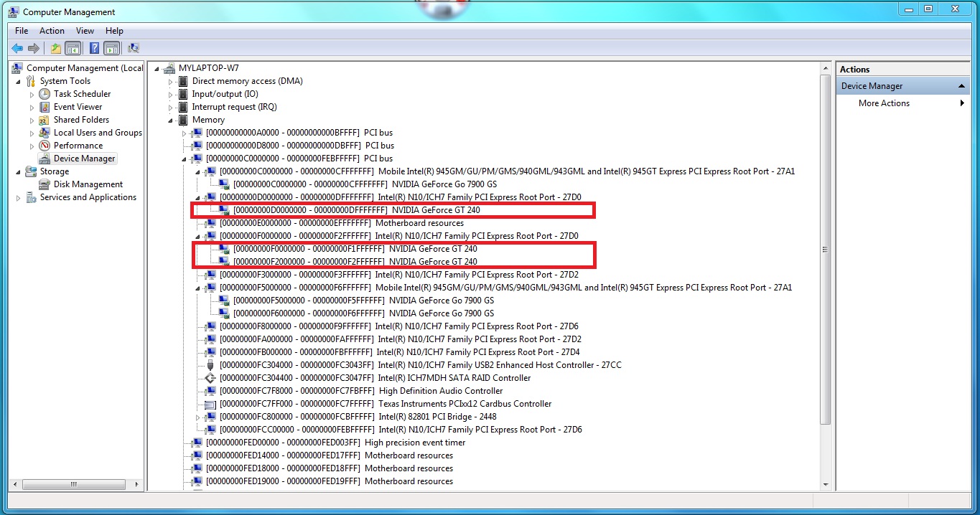Viewport: 980px width, 515px height.
Task: Click the Direct memory access chip icon
Action: coord(183,81)
